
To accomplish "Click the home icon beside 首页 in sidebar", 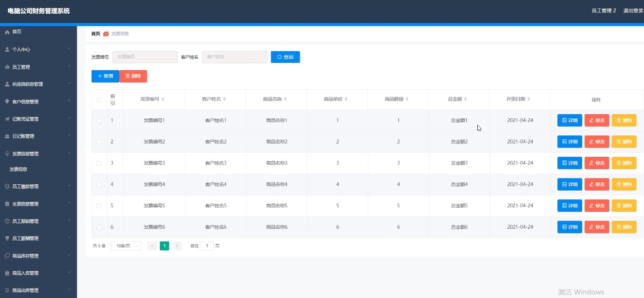I will (x=7, y=32).
